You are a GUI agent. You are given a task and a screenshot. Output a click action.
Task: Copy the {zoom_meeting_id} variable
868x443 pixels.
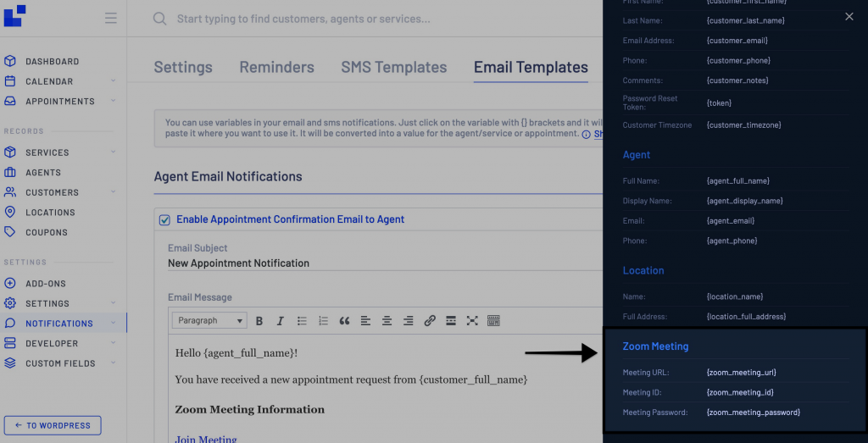click(739, 393)
